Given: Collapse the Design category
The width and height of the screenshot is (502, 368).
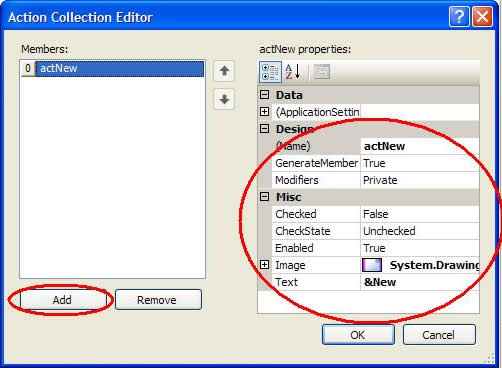Looking at the screenshot, I should click(264, 129).
